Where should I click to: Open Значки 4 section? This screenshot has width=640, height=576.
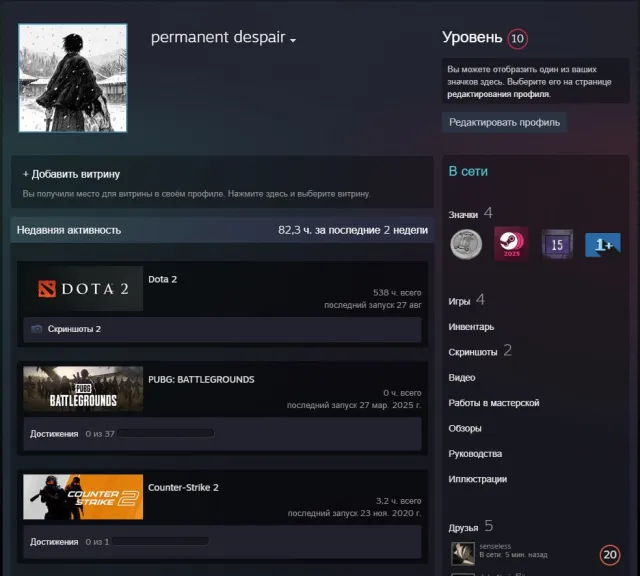470,213
